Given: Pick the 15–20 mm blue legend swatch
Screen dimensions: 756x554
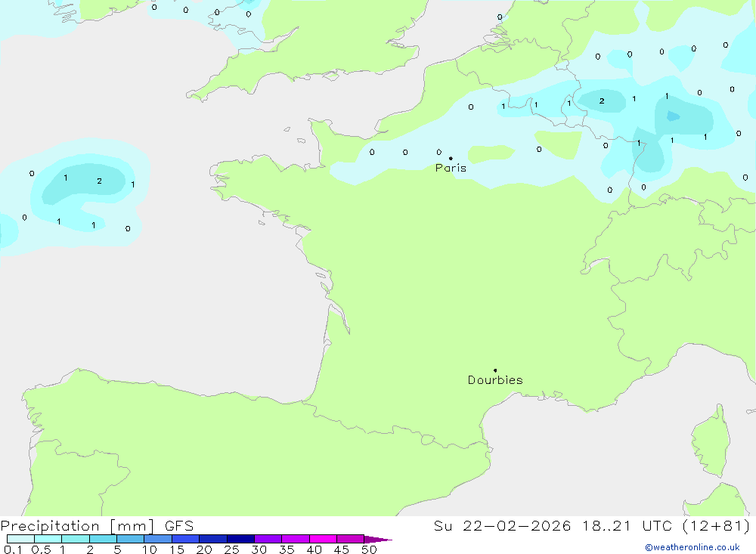Looking at the screenshot, I should [186, 539].
